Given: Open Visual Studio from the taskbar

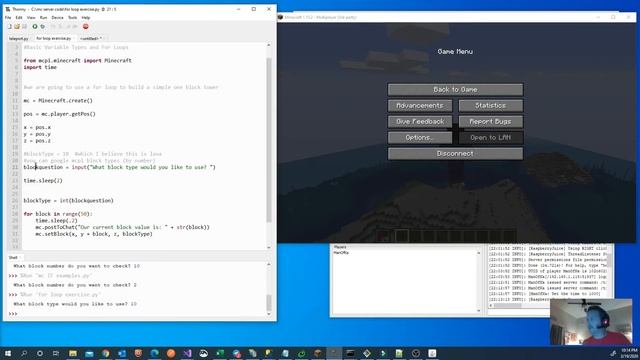Looking at the screenshot, I should click(187, 353).
